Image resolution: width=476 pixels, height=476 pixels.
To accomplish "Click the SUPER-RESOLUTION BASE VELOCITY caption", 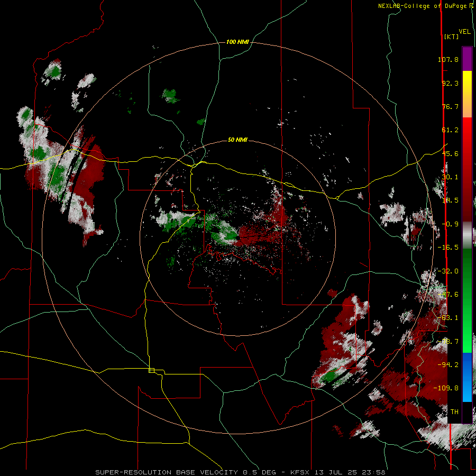I will [168, 472].
